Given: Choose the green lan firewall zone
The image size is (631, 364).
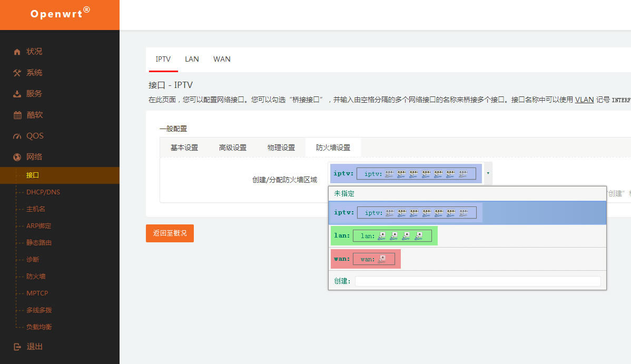Looking at the screenshot, I should [x=384, y=236].
